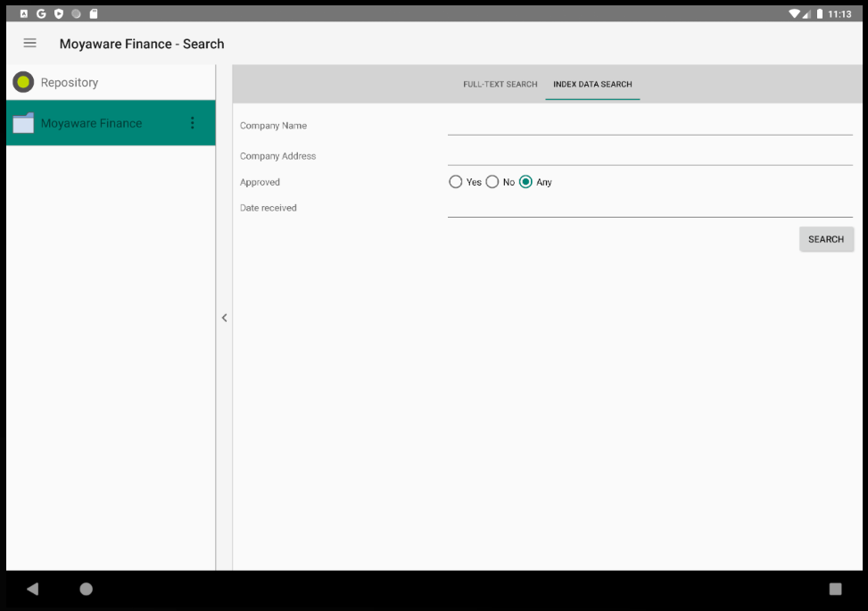Click the Wi-Fi indicator in status bar
The width and height of the screenshot is (868, 611).
pos(794,12)
